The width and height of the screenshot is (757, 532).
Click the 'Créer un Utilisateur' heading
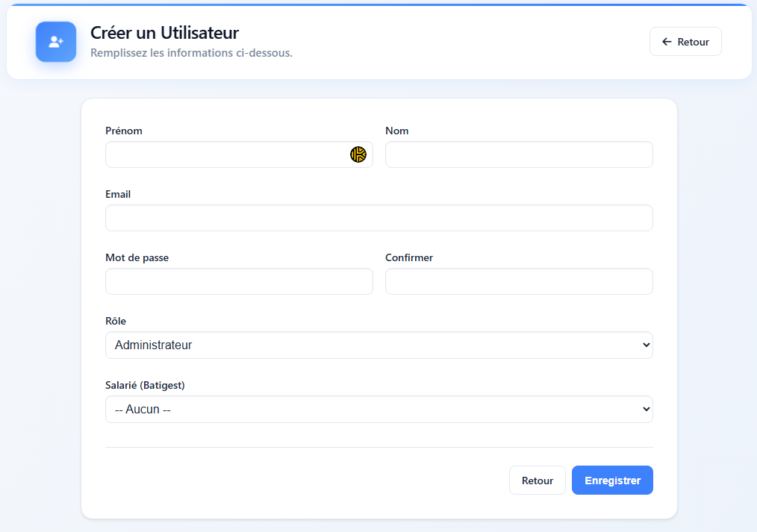coord(164,33)
